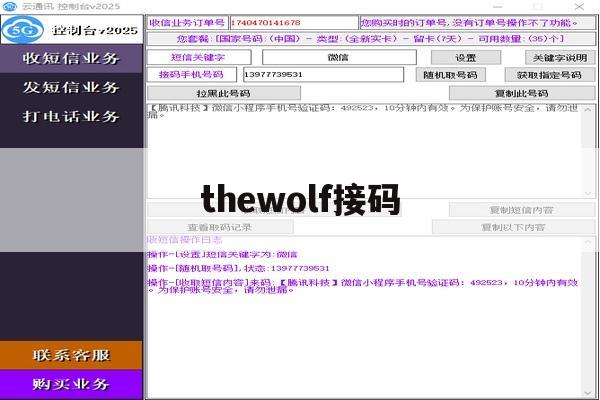Click log panel scrollbar up arrow

pos(588,242)
